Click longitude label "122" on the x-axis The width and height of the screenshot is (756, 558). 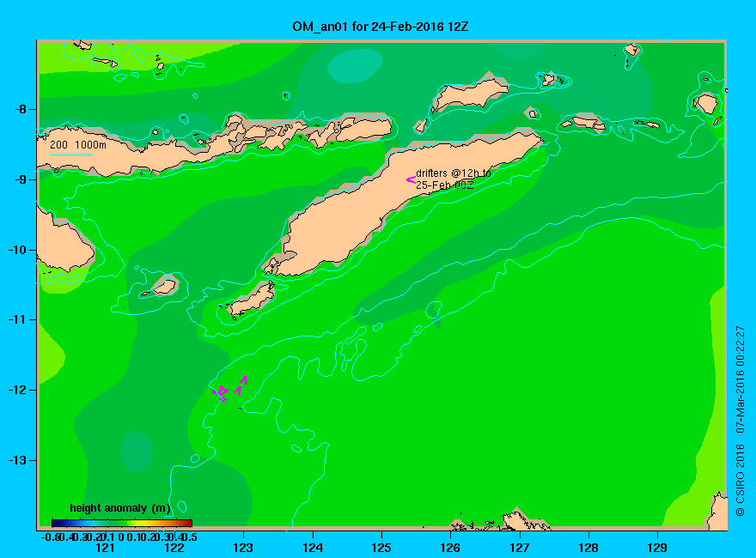[174, 548]
